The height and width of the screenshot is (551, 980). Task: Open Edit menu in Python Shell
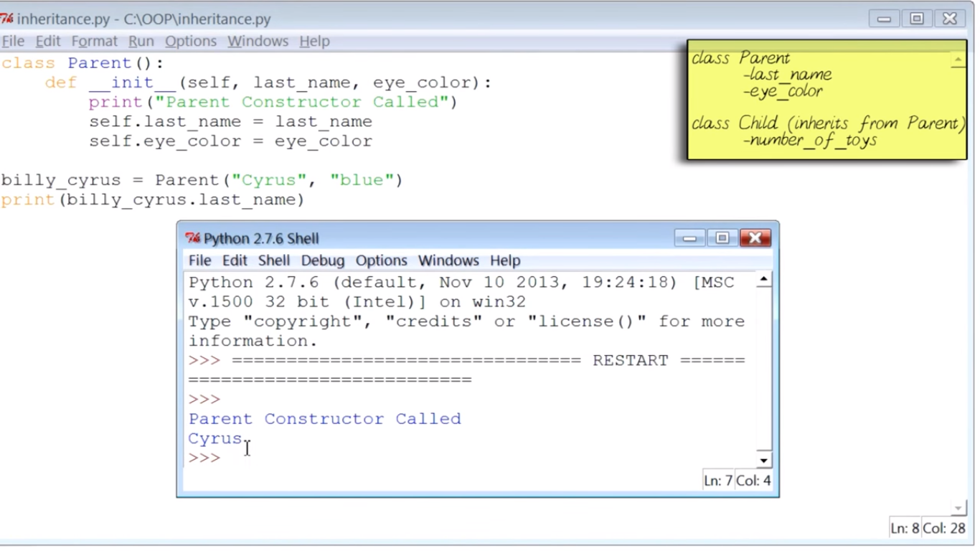click(235, 260)
